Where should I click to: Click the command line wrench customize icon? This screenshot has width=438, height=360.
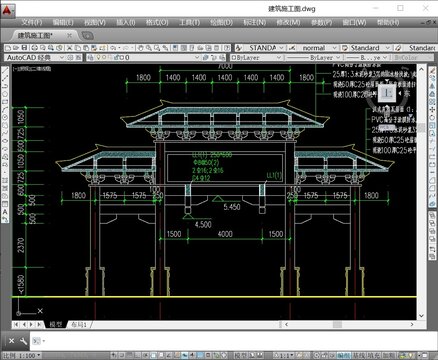[23, 341]
